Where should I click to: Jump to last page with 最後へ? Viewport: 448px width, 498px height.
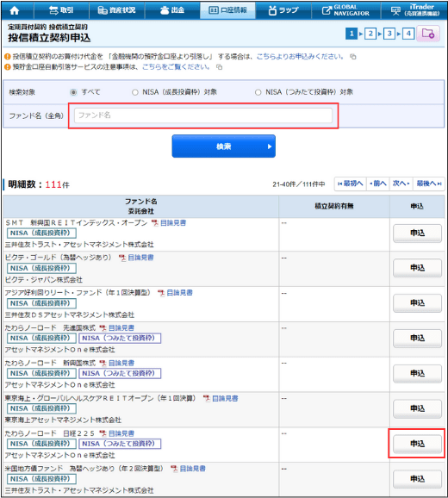click(429, 184)
